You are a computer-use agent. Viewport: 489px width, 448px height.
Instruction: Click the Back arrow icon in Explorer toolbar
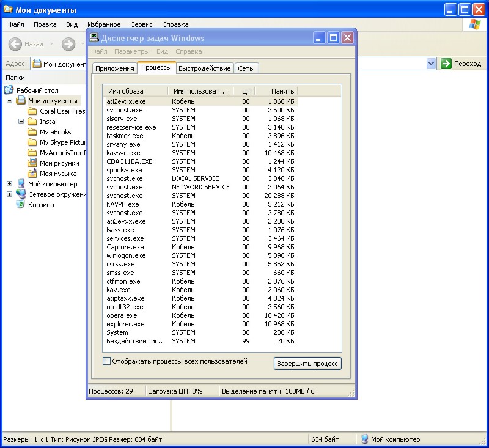(x=15, y=44)
